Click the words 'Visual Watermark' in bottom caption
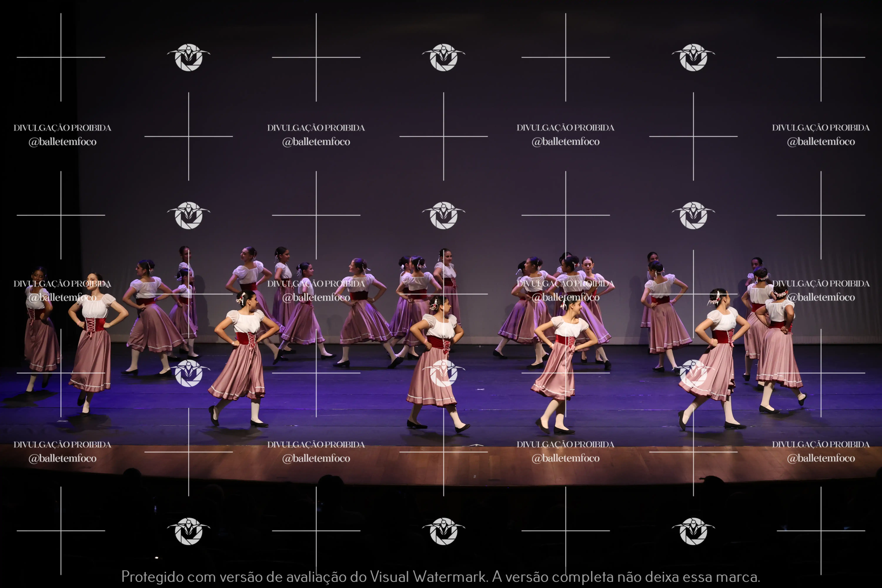 pyautogui.click(x=428, y=577)
